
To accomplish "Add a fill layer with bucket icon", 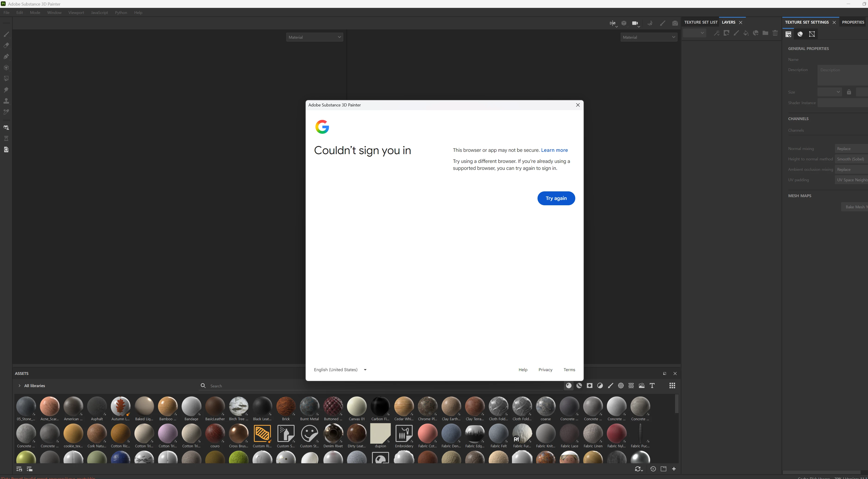I will (x=746, y=33).
